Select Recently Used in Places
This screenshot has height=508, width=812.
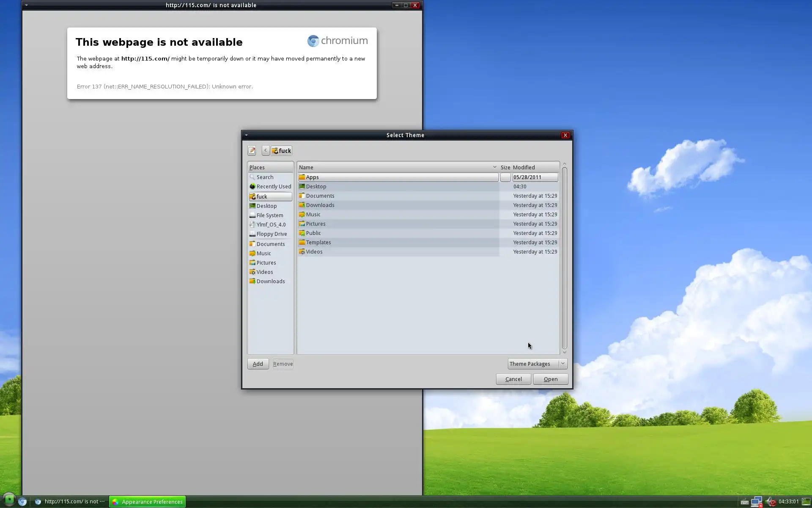tap(273, 186)
